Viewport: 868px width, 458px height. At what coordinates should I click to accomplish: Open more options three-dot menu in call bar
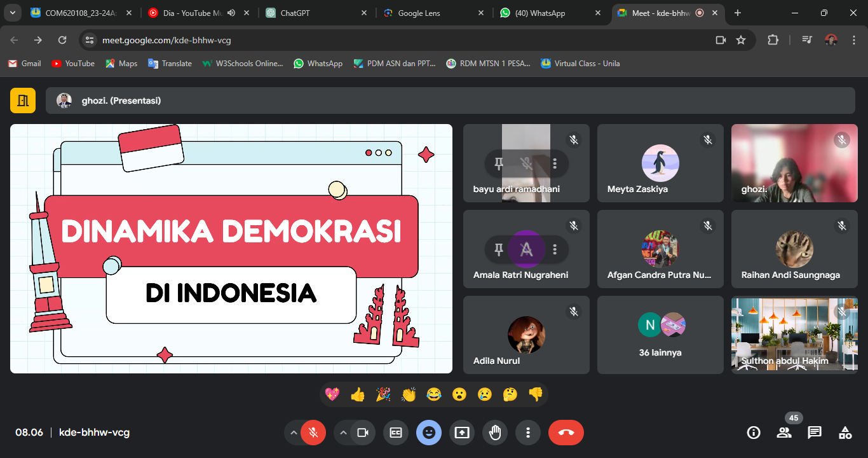(x=528, y=433)
